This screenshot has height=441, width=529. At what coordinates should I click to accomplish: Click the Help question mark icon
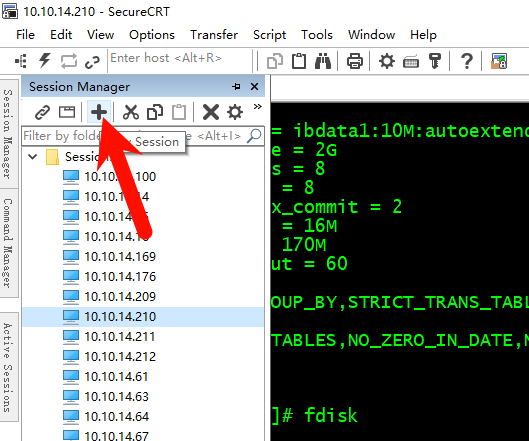(467, 61)
